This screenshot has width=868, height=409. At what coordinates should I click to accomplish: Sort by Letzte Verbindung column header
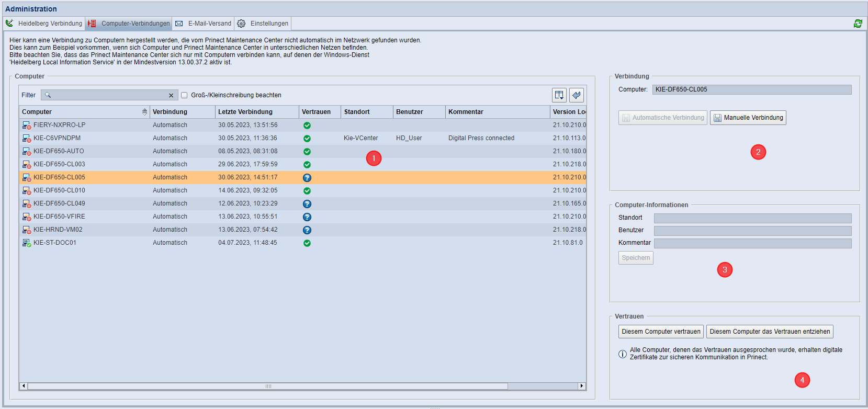coord(257,112)
